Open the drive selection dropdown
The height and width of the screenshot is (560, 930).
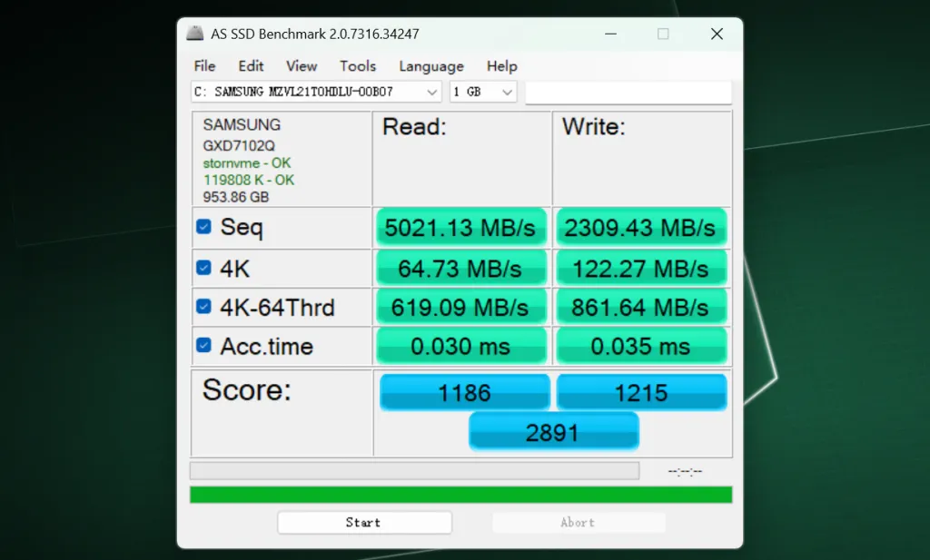pos(315,92)
